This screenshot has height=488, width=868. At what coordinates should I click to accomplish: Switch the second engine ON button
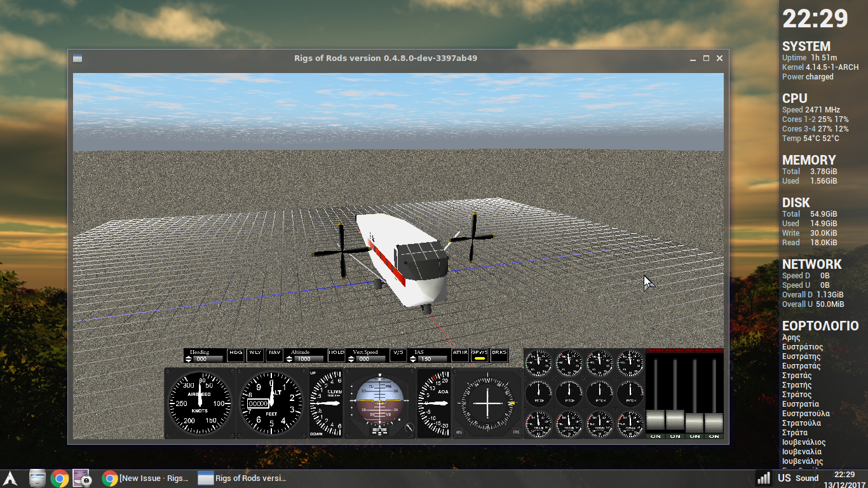(675, 436)
